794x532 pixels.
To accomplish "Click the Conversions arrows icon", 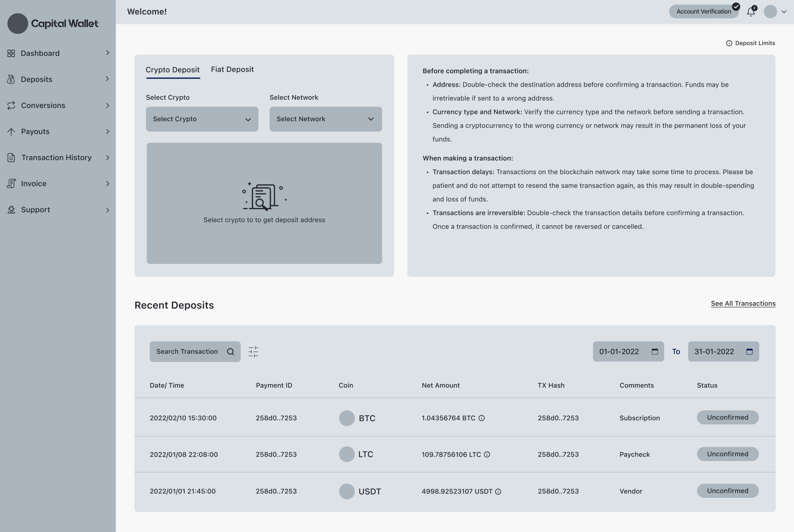I will pos(11,105).
